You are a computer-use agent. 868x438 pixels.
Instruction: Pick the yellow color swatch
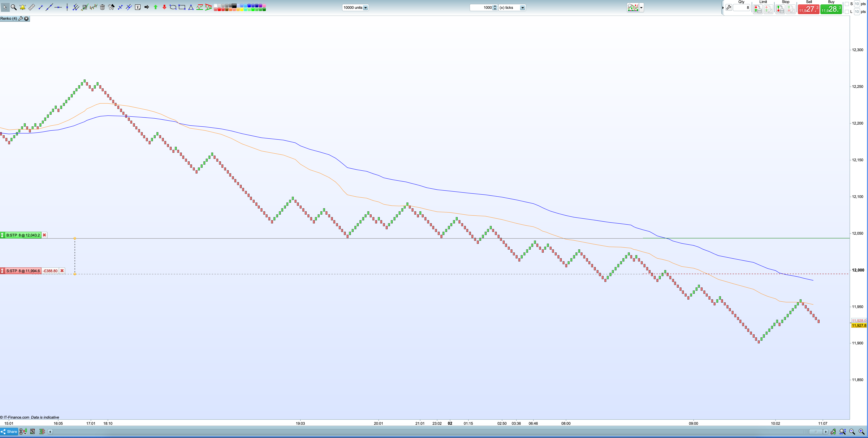[x=242, y=9]
